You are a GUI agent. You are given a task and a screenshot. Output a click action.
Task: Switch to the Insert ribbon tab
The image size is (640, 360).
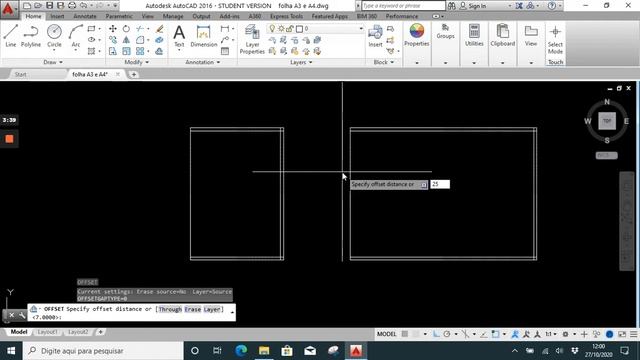[57, 16]
